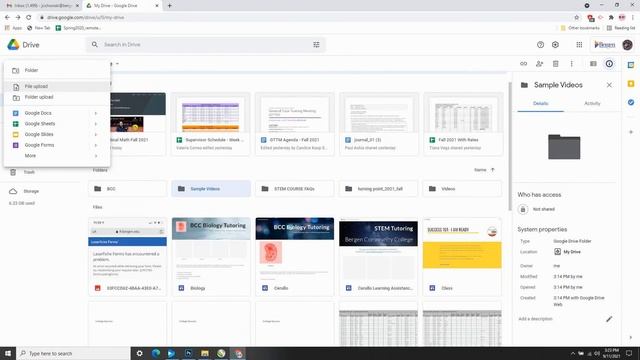Open My Drive location link
640x360 pixels.
(567, 252)
